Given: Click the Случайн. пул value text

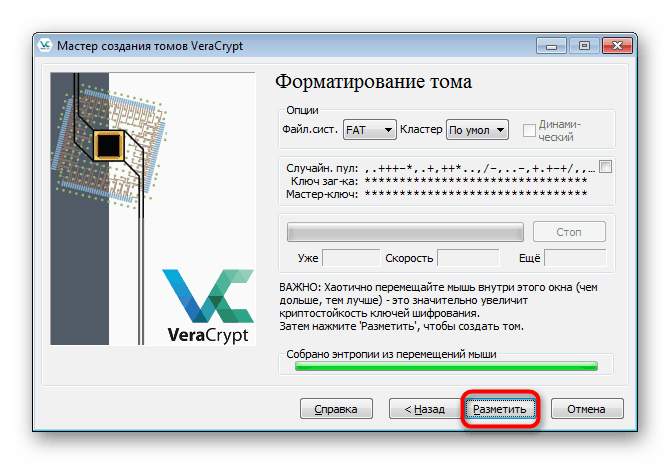Looking at the screenshot, I should (479, 168).
